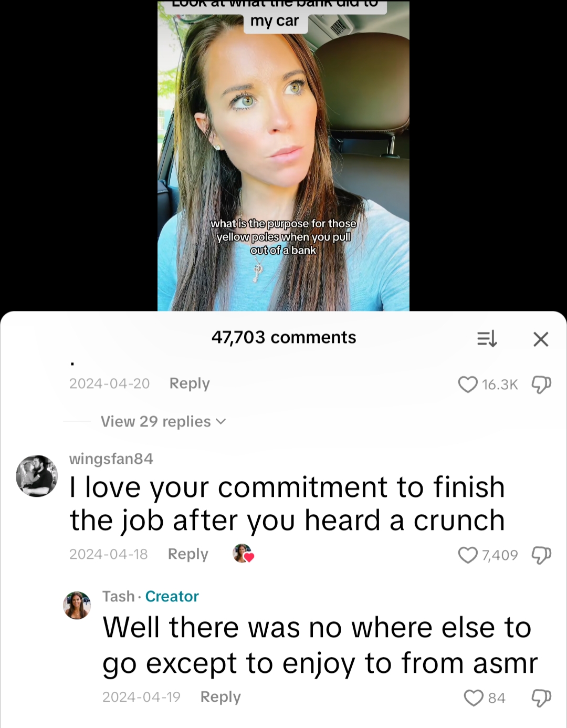Tap the wingsfan84 username
Screen dimensions: 567x728
click(111, 459)
